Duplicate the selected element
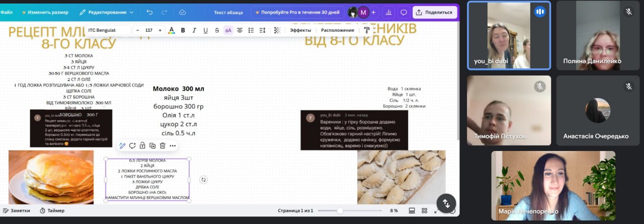 152,146
